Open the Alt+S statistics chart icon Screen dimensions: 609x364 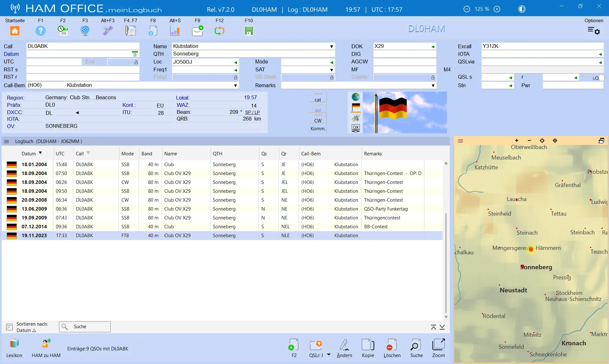(175, 31)
